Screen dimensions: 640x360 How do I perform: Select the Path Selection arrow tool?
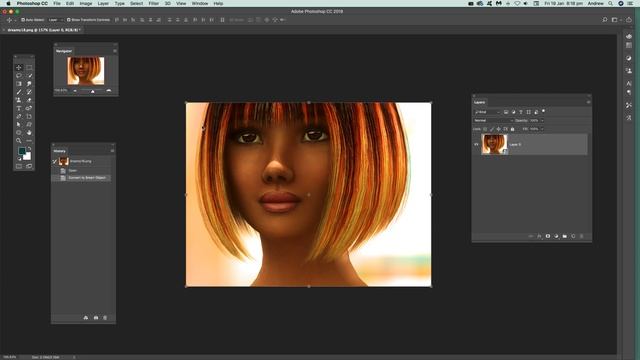(19, 124)
